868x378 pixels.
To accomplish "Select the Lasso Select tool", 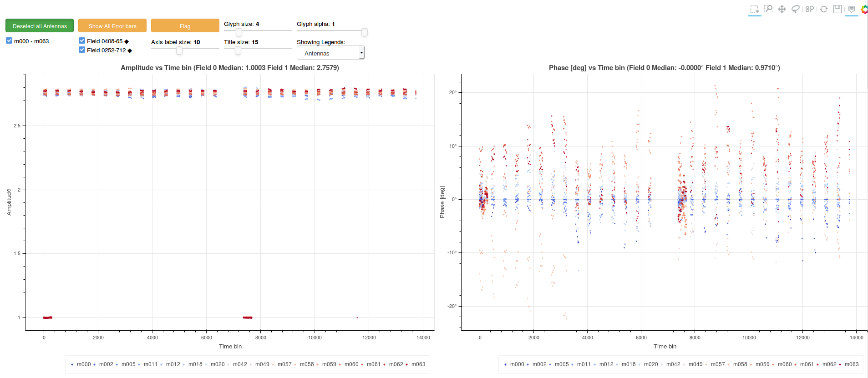I will [796, 9].
